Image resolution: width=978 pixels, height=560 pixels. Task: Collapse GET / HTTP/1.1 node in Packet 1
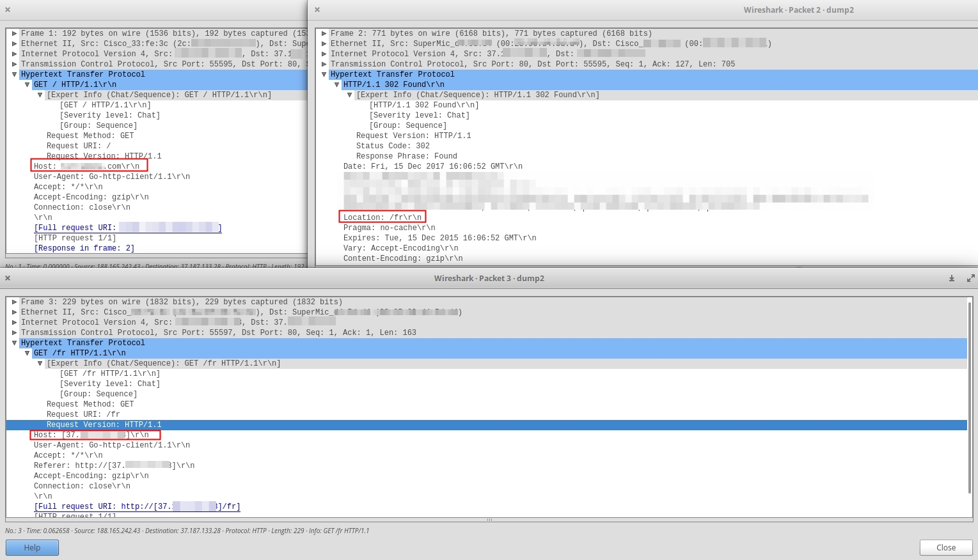(x=27, y=84)
